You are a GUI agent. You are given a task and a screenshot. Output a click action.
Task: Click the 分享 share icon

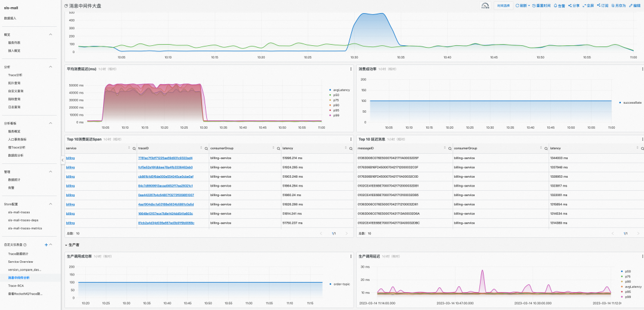tap(570, 6)
